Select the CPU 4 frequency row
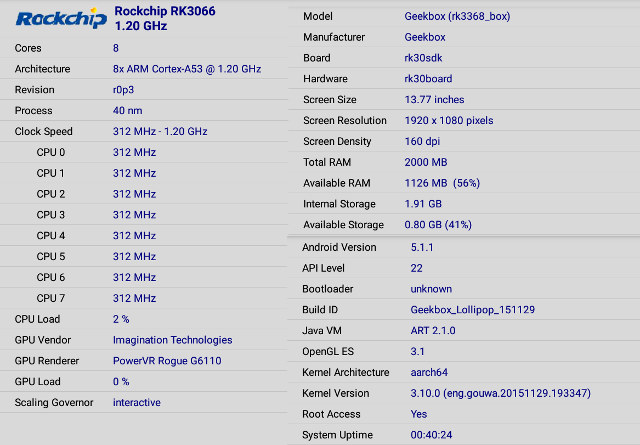 [144, 236]
